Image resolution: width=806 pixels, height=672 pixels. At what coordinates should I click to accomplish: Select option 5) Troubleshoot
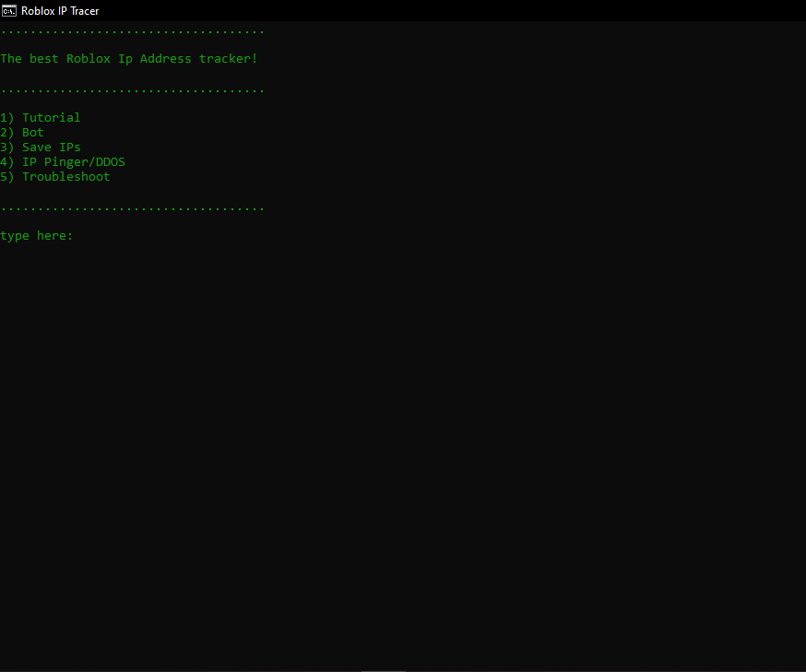tap(55, 176)
